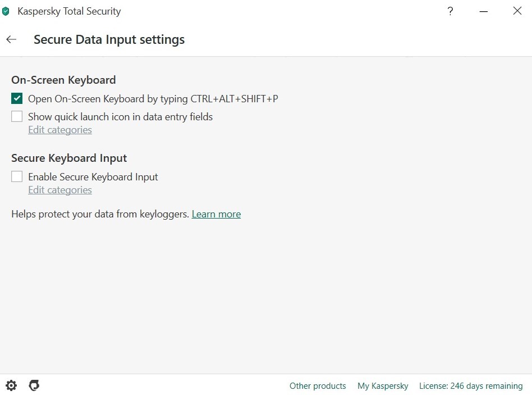Screen dimensions: 532x395
Task: Open Edit categories under Secure Keyboard Input
Action: 60,190
